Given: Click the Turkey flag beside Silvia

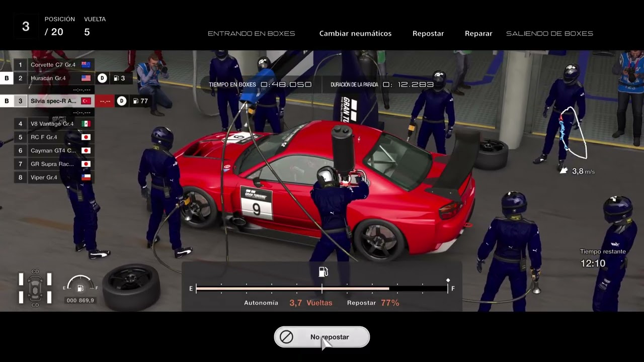Looking at the screenshot, I should pyautogui.click(x=86, y=101).
